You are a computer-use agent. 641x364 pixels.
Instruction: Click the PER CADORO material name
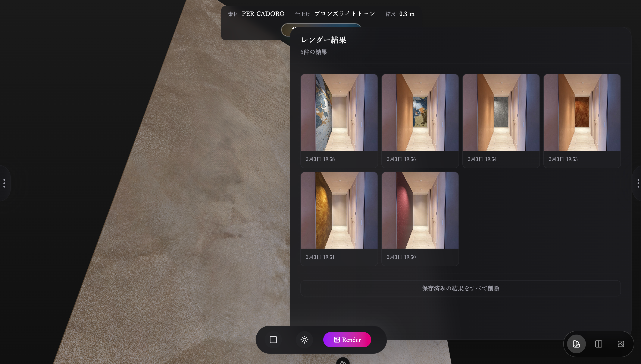click(x=263, y=14)
